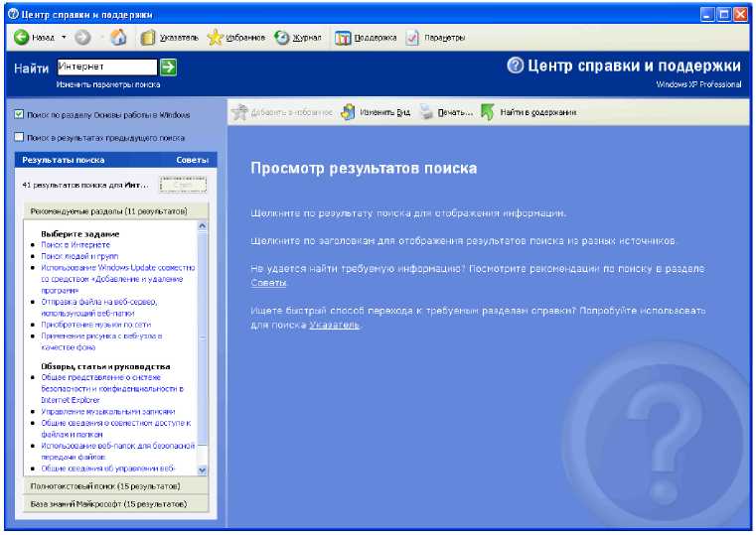756x535 pixels.
Task: Open Избранное favorites star icon
Action: (215, 37)
